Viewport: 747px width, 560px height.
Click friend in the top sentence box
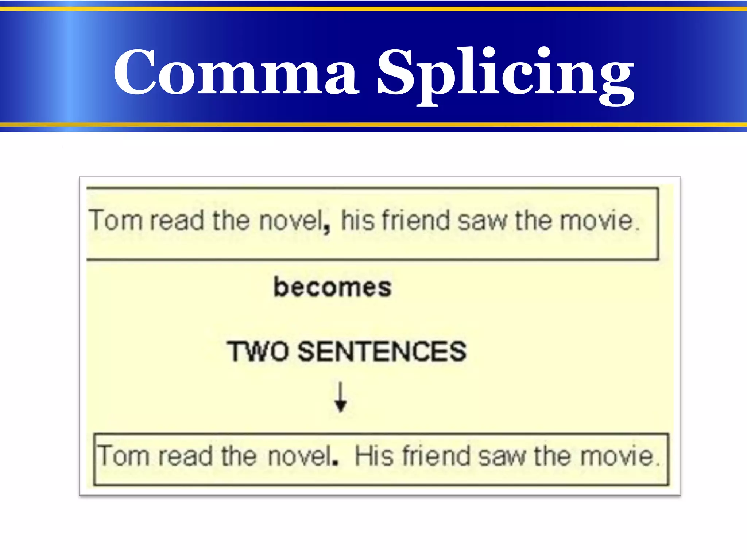pyautogui.click(x=416, y=220)
